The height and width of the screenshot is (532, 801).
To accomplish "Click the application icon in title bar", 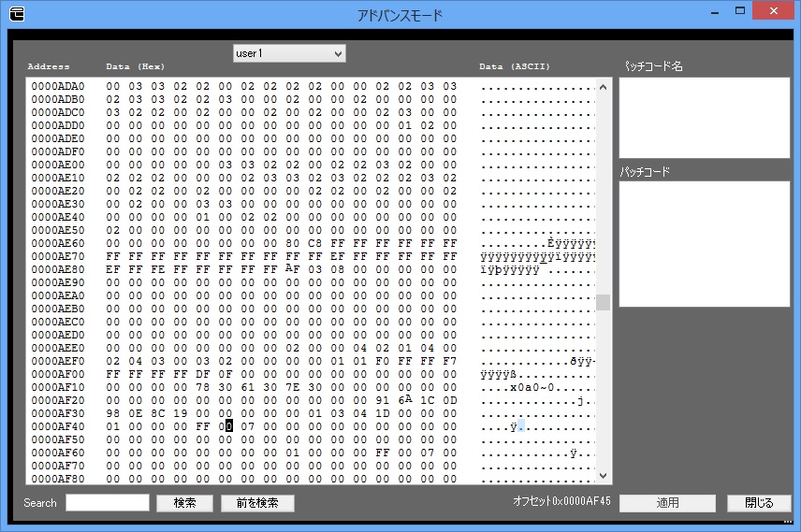I will [17, 13].
